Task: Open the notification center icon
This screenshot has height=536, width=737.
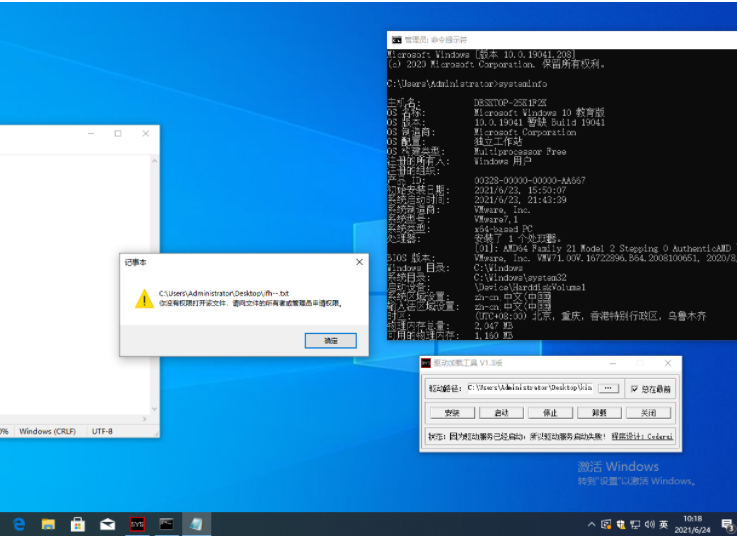Action: coord(728,524)
